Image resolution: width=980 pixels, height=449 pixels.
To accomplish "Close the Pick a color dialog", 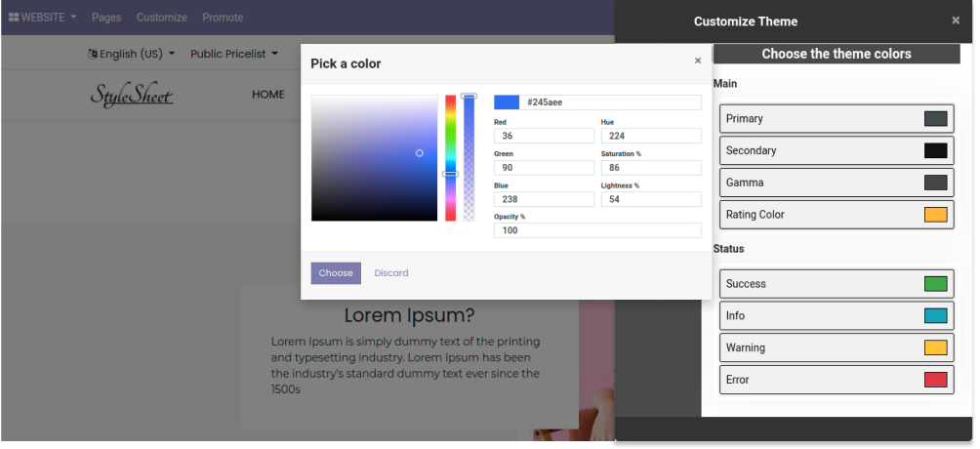I will [x=698, y=61].
